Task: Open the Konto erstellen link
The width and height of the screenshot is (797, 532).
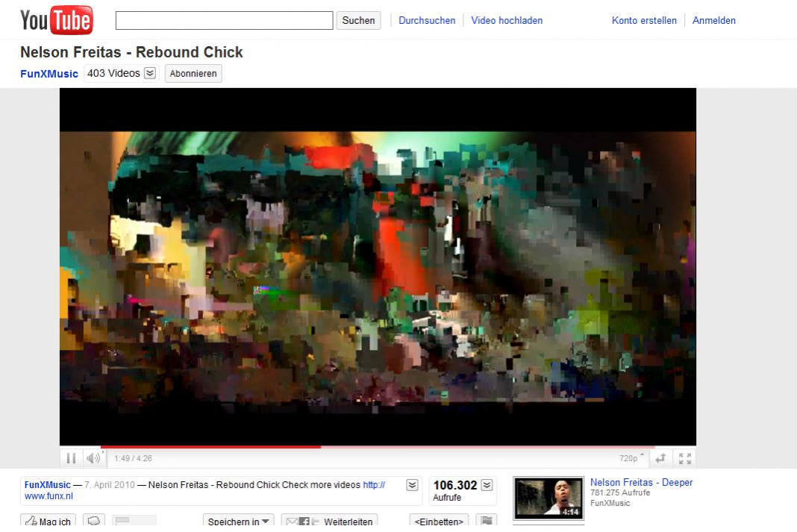Action: pos(644,20)
